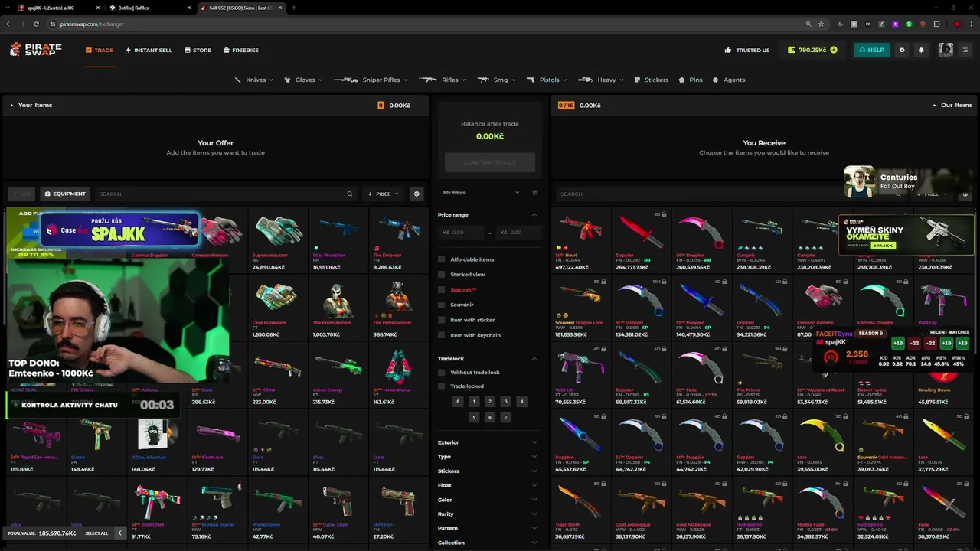Expand the Type filter section
The width and height of the screenshot is (980, 551).
click(x=488, y=457)
